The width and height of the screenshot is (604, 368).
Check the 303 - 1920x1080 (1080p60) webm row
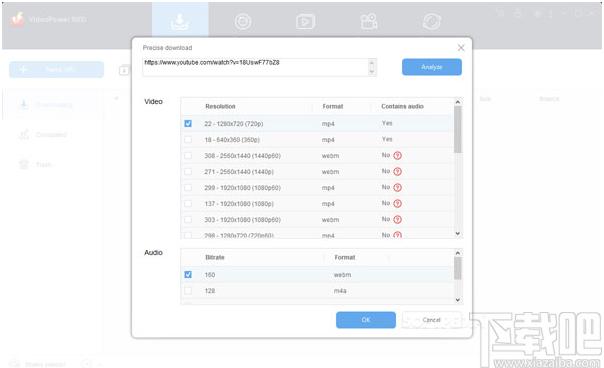tap(188, 220)
